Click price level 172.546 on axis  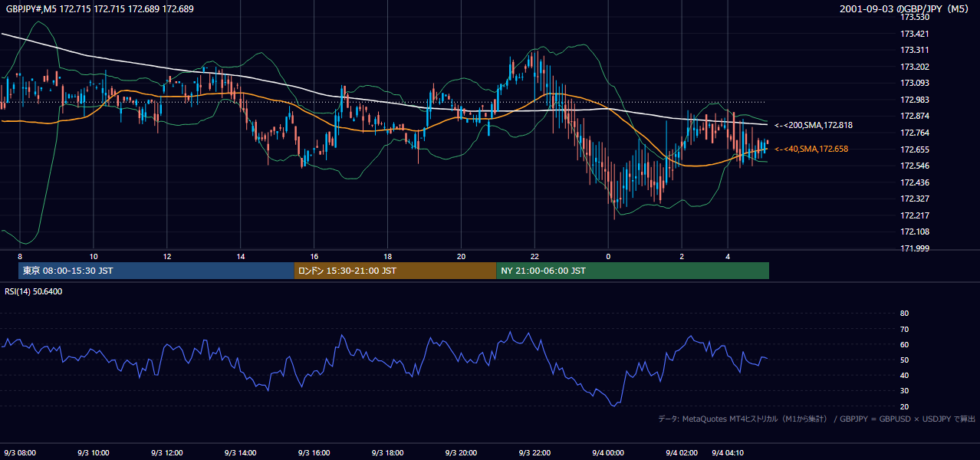(x=914, y=166)
